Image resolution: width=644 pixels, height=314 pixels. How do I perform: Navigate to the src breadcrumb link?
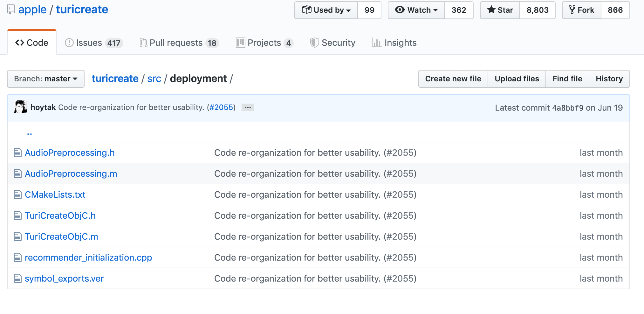[154, 78]
